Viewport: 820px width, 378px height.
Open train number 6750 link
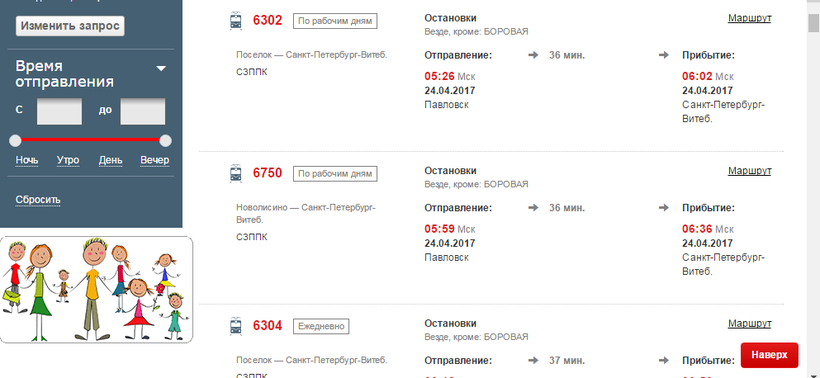coord(267,173)
